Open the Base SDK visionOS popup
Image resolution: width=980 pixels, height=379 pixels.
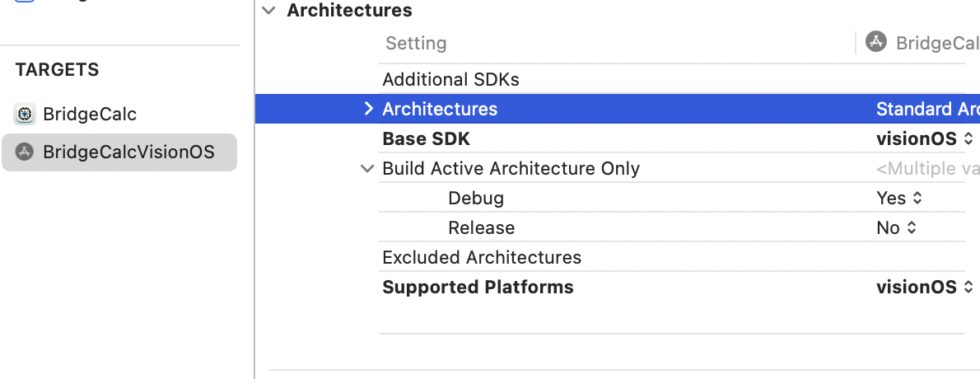[x=925, y=138]
